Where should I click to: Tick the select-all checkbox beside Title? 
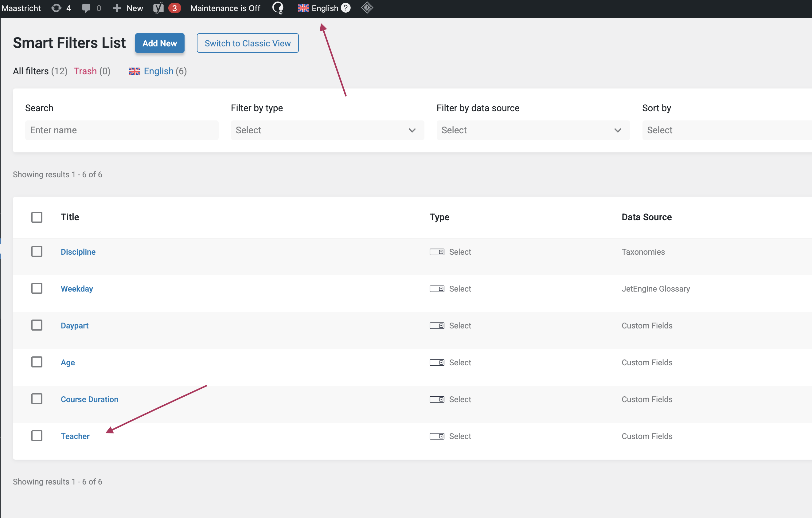pyautogui.click(x=37, y=217)
